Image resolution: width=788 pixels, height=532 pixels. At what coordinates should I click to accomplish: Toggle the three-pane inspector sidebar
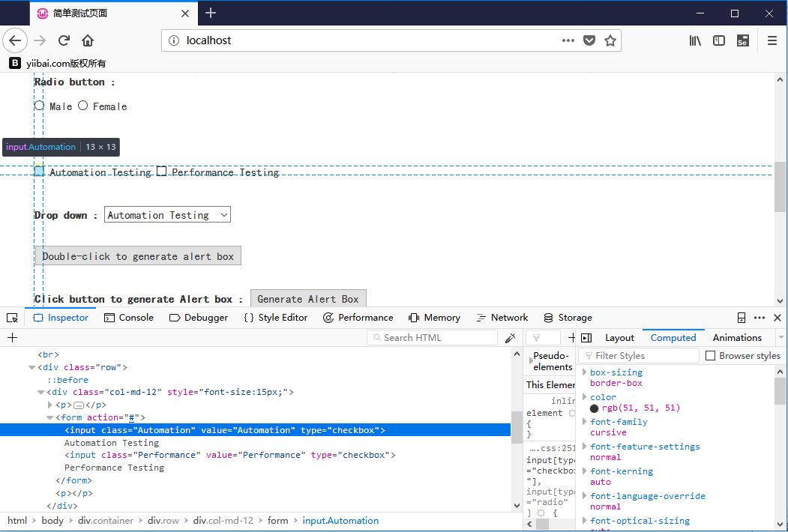pyautogui.click(x=586, y=338)
